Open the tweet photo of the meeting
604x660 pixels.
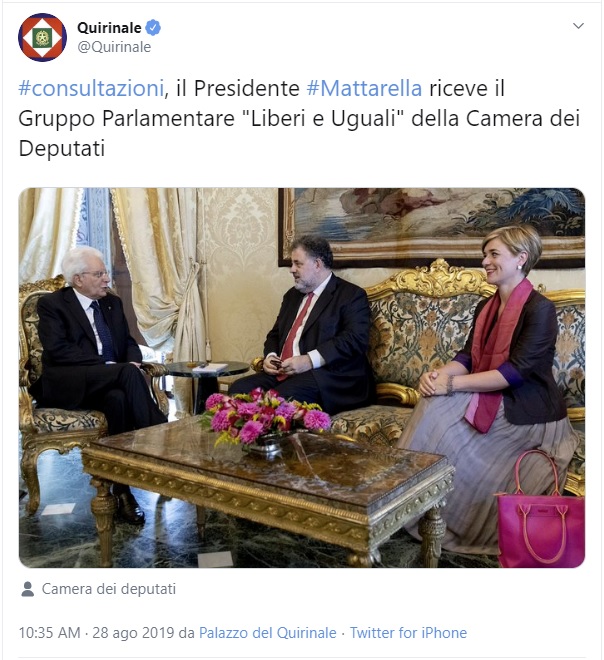tap(302, 378)
